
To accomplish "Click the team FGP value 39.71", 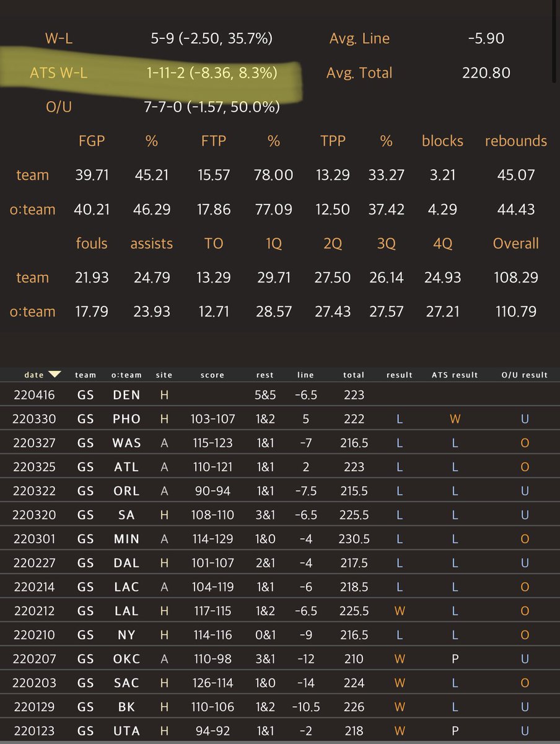I will click(x=92, y=175).
